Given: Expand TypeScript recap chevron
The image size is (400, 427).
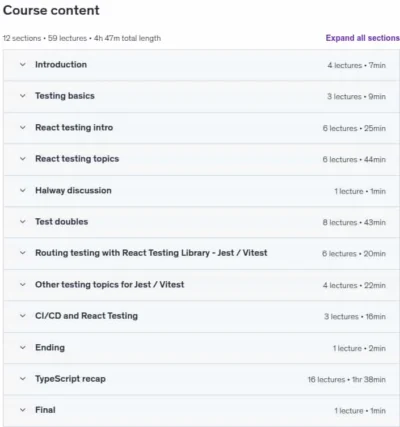Looking at the screenshot, I should [23, 379].
